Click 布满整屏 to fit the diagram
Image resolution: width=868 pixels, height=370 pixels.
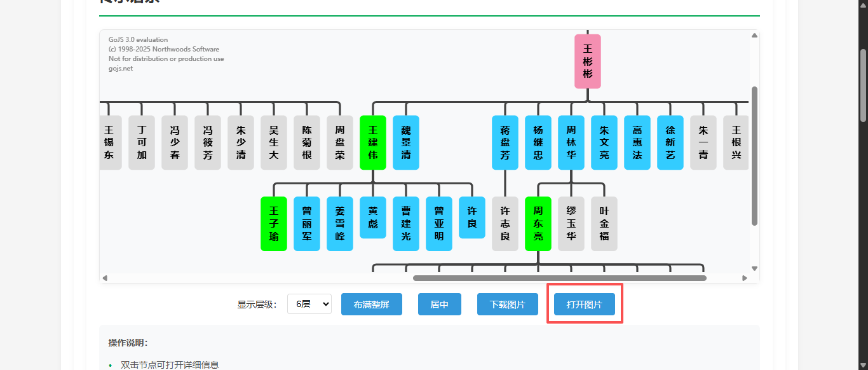click(x=371, y=304)
